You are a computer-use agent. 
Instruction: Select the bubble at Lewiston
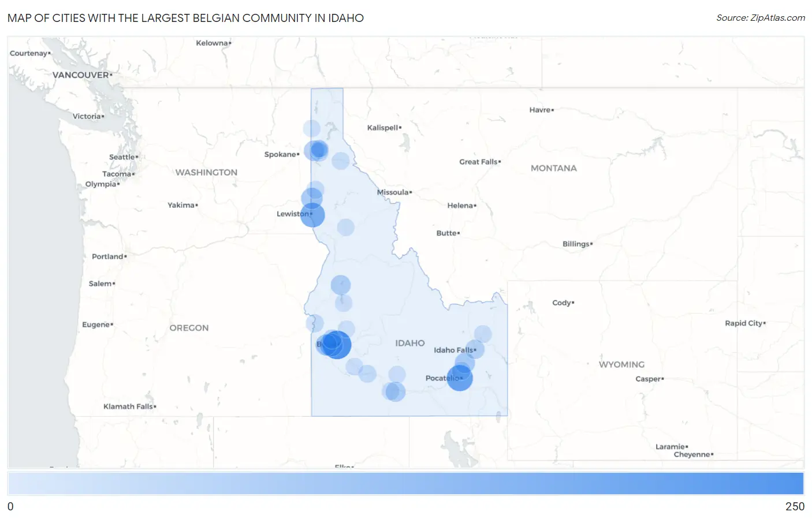[x=312, y=215]
